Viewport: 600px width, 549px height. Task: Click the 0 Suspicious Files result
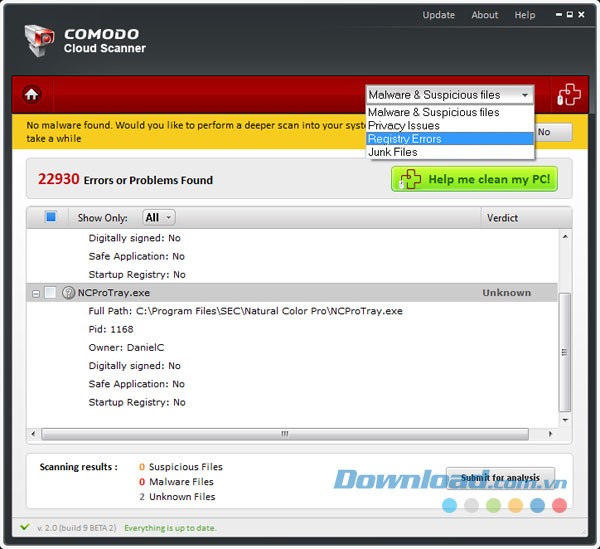coord(181,467)
